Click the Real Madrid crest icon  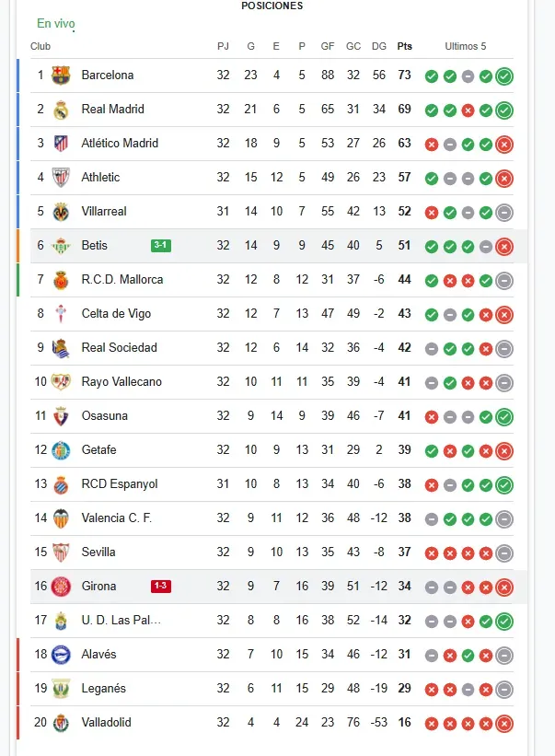pos(61,110)
